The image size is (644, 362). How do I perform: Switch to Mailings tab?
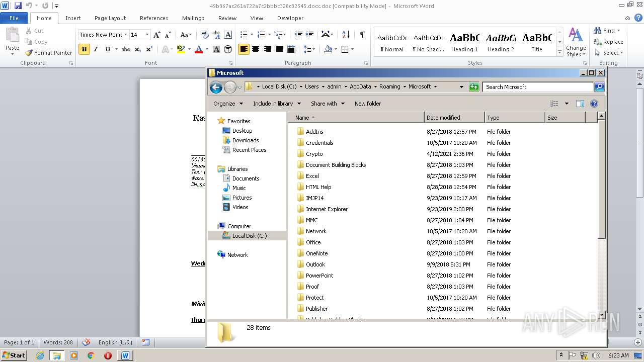click(x=193, y=18)
